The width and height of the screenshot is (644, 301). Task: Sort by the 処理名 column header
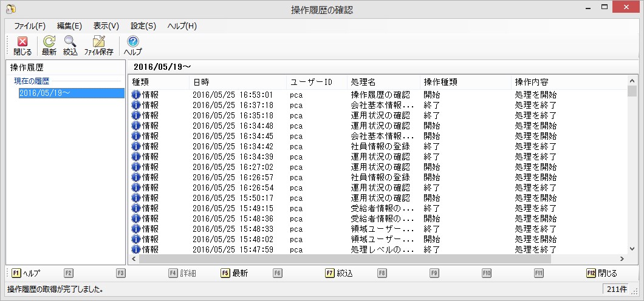(383, 82)
